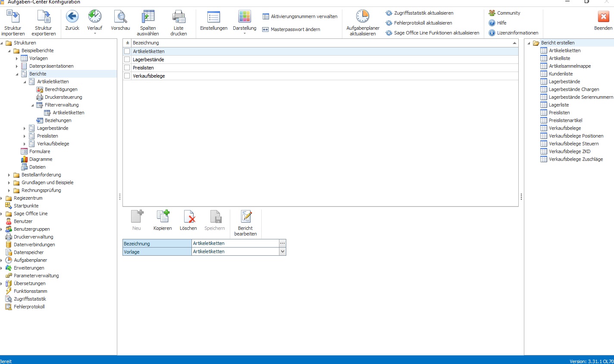Click Zugriffsstatistik aktualisieren refresh item
Viewport: 614px width, 364px height.
[419, 13]
